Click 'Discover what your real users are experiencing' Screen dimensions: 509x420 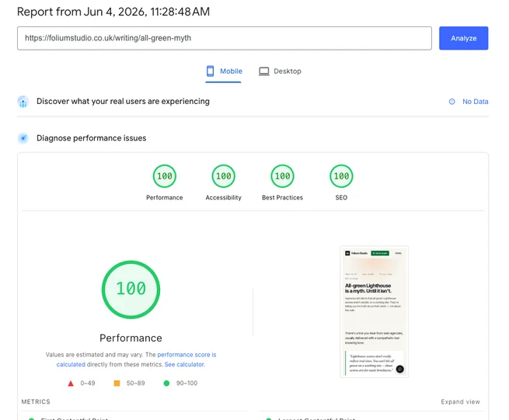click(x=123, y=101)
